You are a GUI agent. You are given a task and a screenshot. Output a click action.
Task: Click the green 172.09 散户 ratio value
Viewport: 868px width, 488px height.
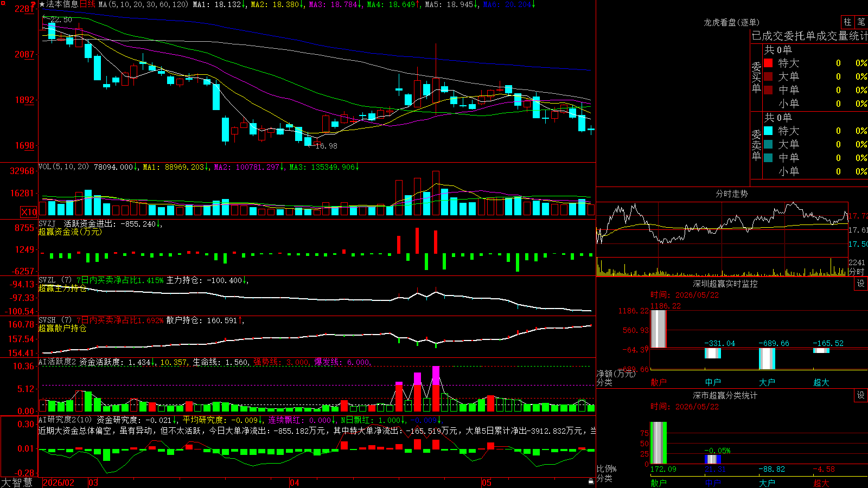(x=663, y=469)
